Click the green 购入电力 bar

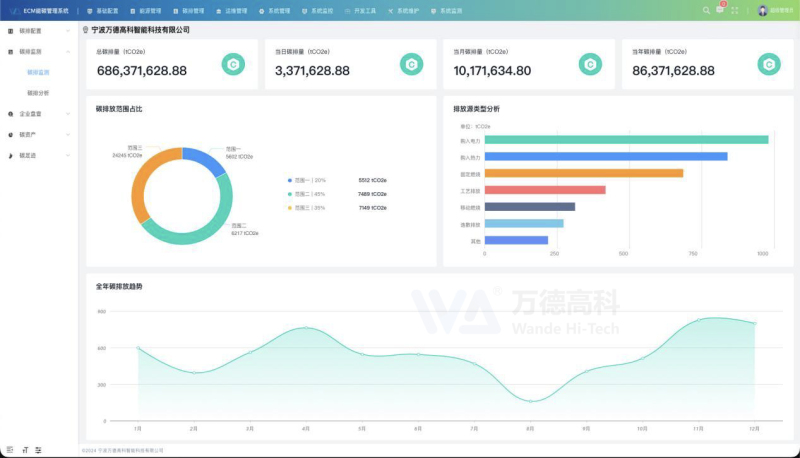(627, 140)
